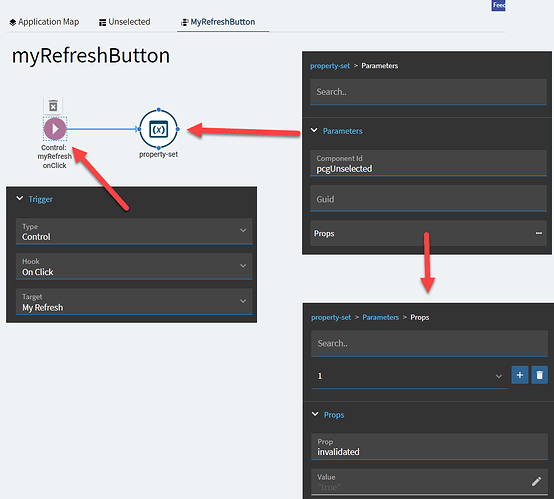Image resolution: width=554 pixels, height=499 pixels.
Task: Open the Target dropdown set to My Refresh
Action: pos(134,302)
